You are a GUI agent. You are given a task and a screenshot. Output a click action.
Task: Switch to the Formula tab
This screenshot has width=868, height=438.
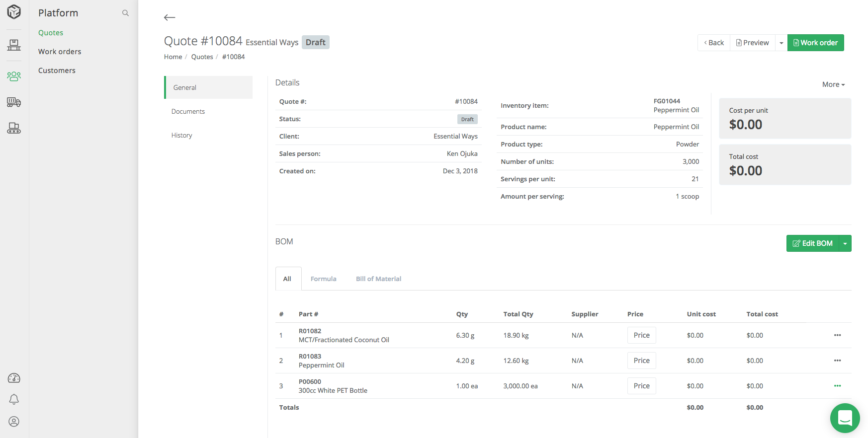323,279
